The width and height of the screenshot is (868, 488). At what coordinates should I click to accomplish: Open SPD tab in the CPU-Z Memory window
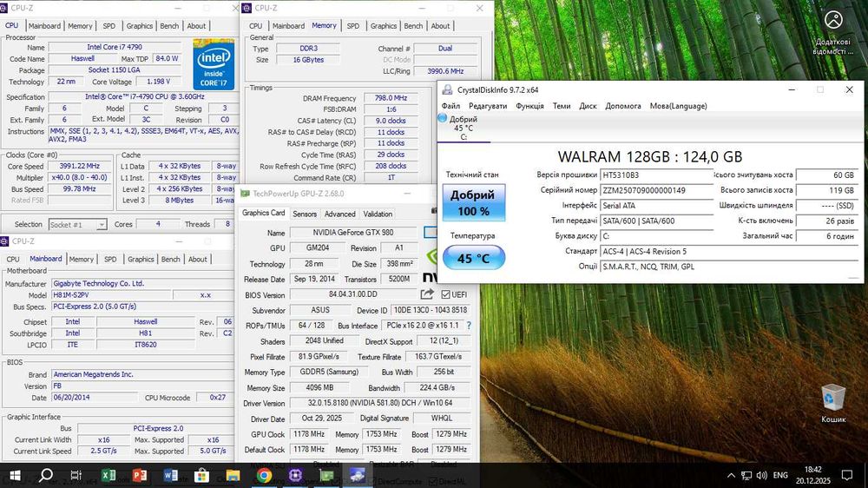pos(353,26)
